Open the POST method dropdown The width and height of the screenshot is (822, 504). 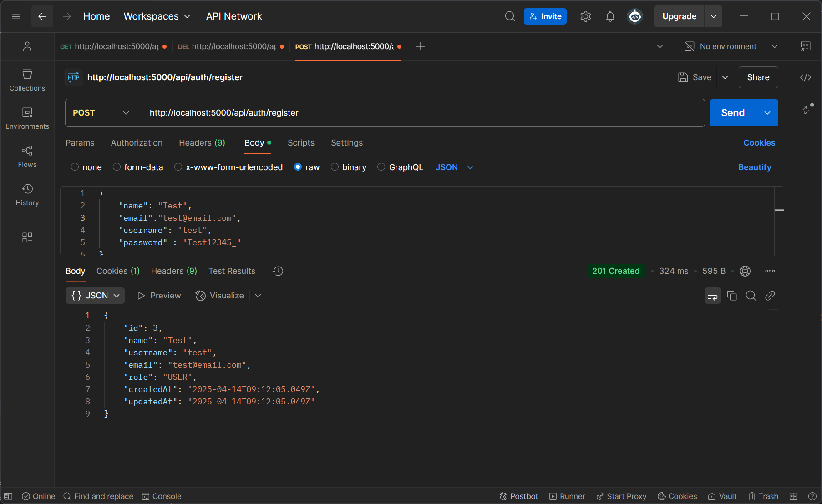point(101,113)
